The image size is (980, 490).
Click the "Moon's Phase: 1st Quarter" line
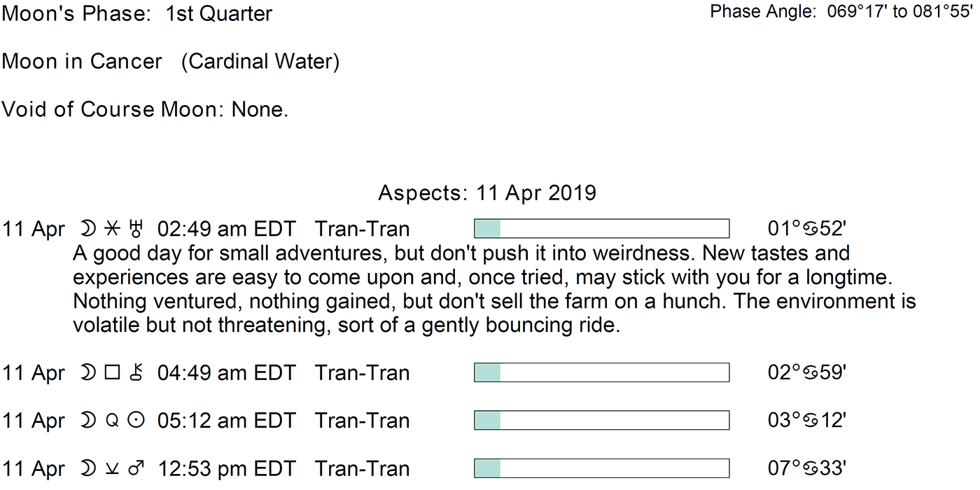click(x=137, y=13)
